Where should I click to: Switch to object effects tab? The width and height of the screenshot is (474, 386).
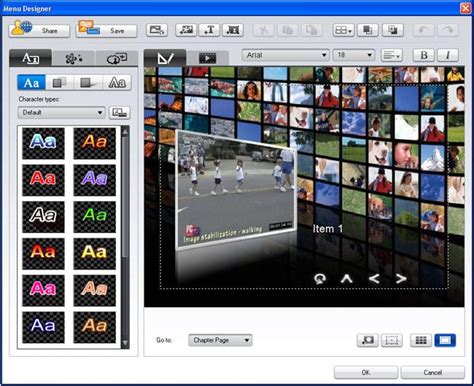coord(74,58)
